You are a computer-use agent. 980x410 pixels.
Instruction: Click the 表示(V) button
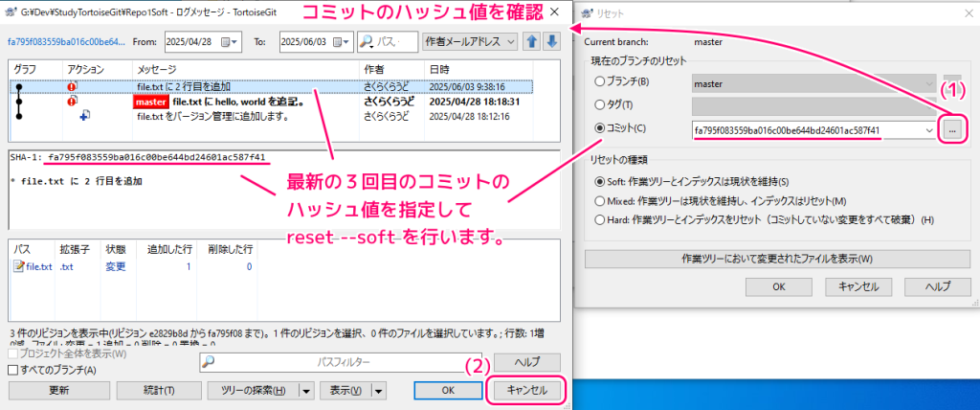(345, 390)
